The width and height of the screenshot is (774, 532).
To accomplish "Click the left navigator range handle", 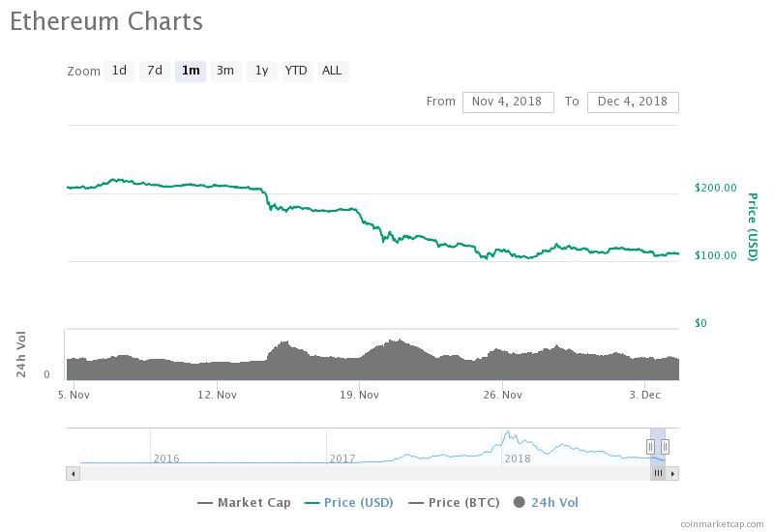I will 650,447.
